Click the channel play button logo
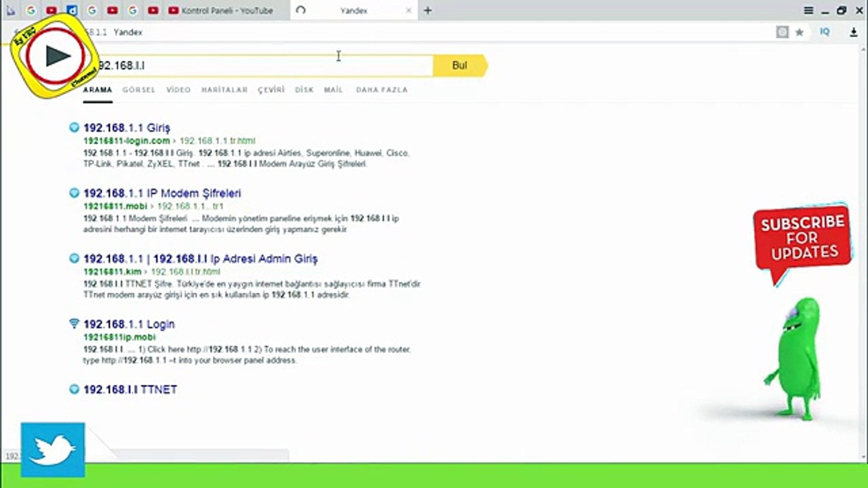The image size is (868, 488). 55,56
